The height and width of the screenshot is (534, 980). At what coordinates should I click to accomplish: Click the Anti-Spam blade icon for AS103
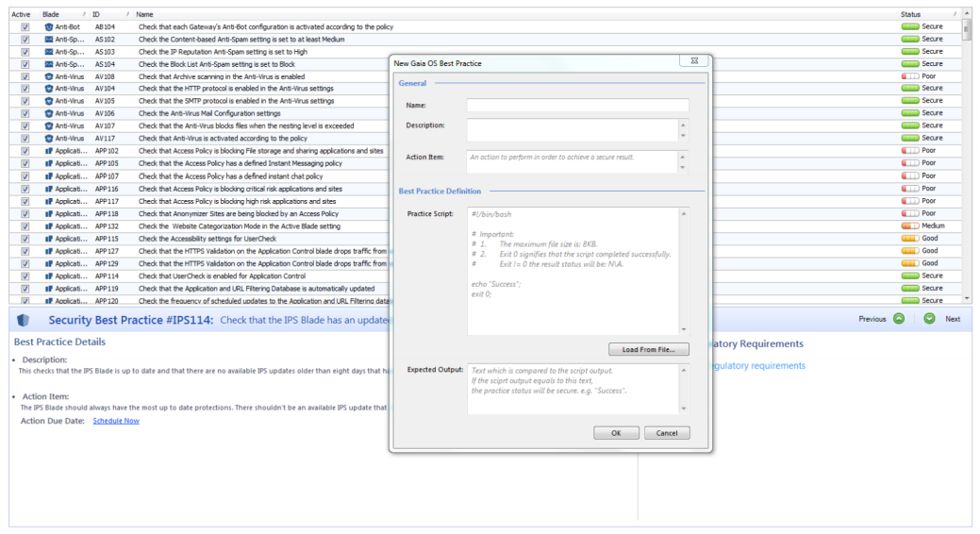(49, 52)
